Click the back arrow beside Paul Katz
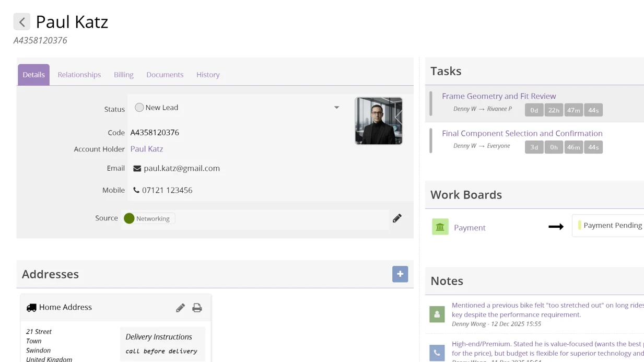 pos(21,21)
